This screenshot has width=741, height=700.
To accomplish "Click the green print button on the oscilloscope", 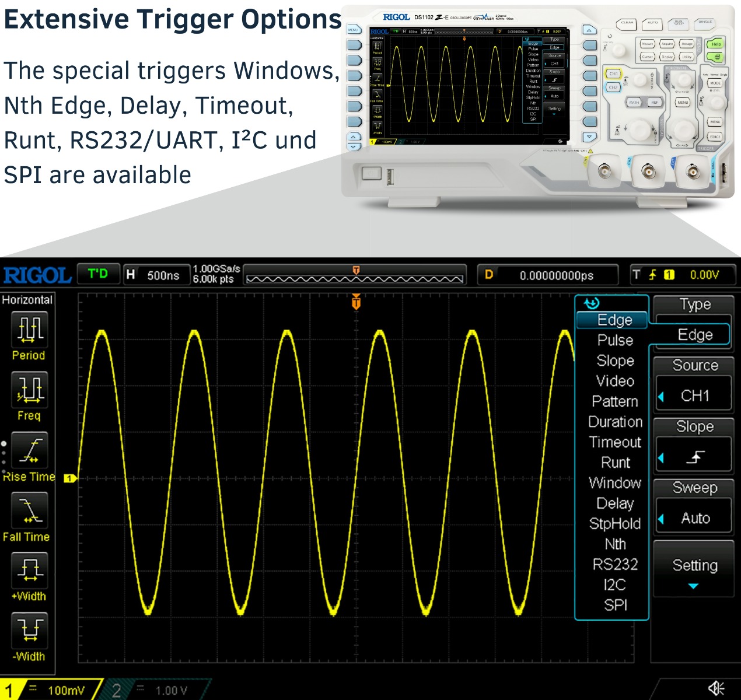I will coord(715,57).
